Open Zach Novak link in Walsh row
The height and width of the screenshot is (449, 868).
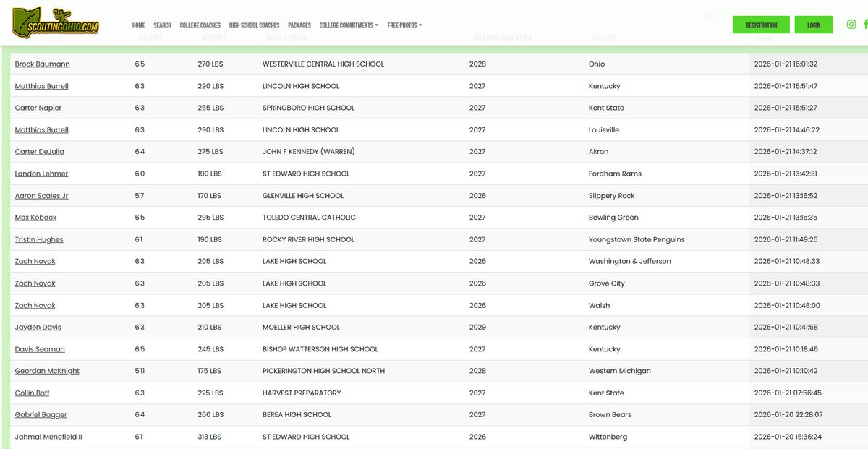[35, 305]
